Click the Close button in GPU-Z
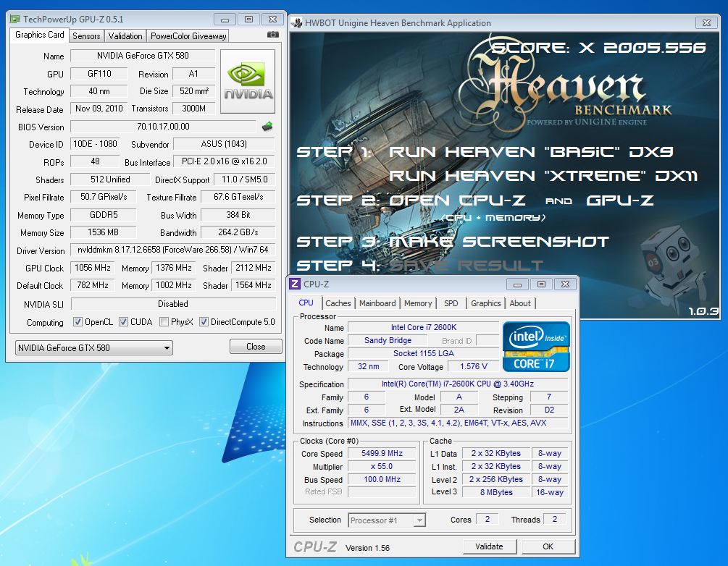This screenshot has width=728, height=566. tap(256, 347)
